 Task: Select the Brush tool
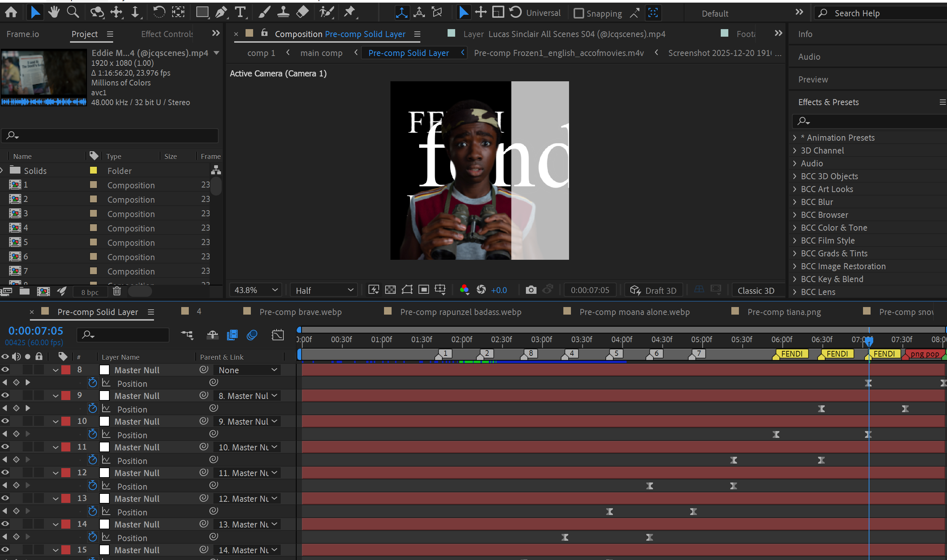pos(264,12)
